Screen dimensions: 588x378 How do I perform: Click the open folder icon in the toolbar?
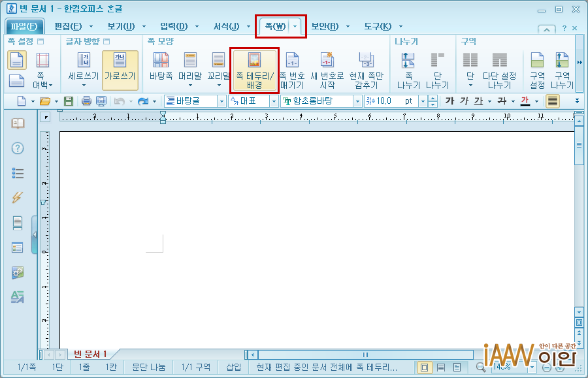[x=45, y=101]
